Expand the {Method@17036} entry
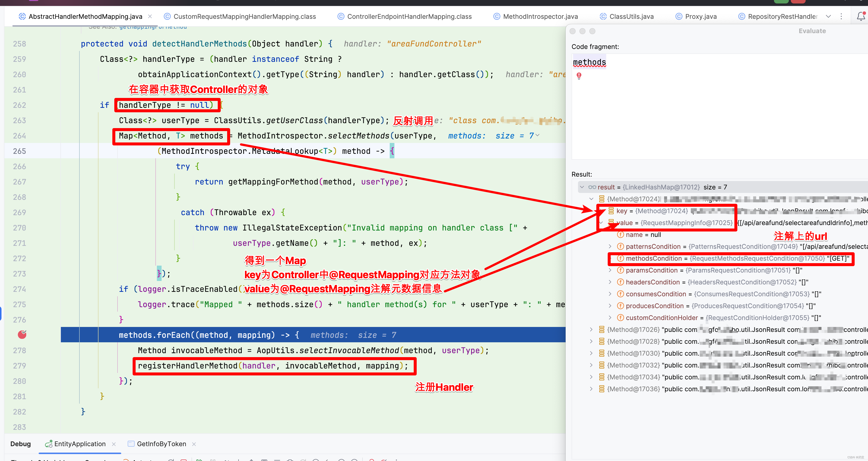 [x=591, y=389]
